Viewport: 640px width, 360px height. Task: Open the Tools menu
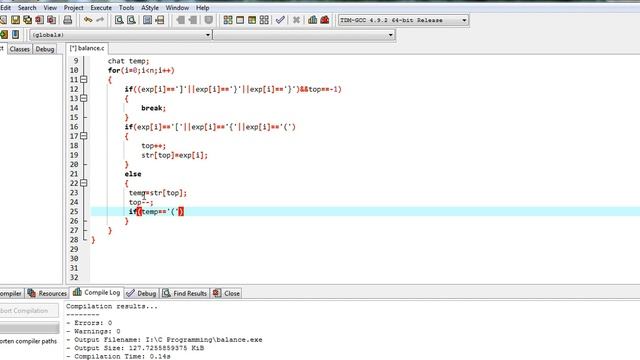pyautogui.click(x=126, y=8)
